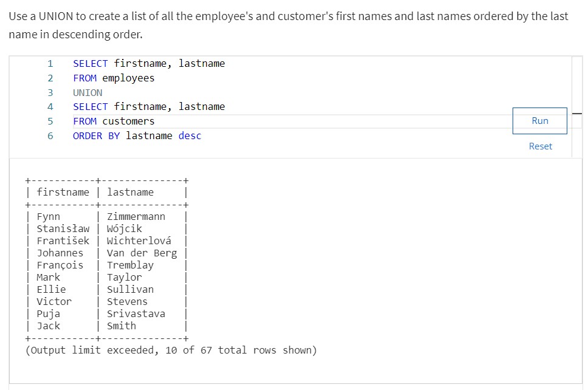Image resolution: width=588 pixels, height=390 pixels.
Task: Click the FROM customers line
Action: point(113,121)
